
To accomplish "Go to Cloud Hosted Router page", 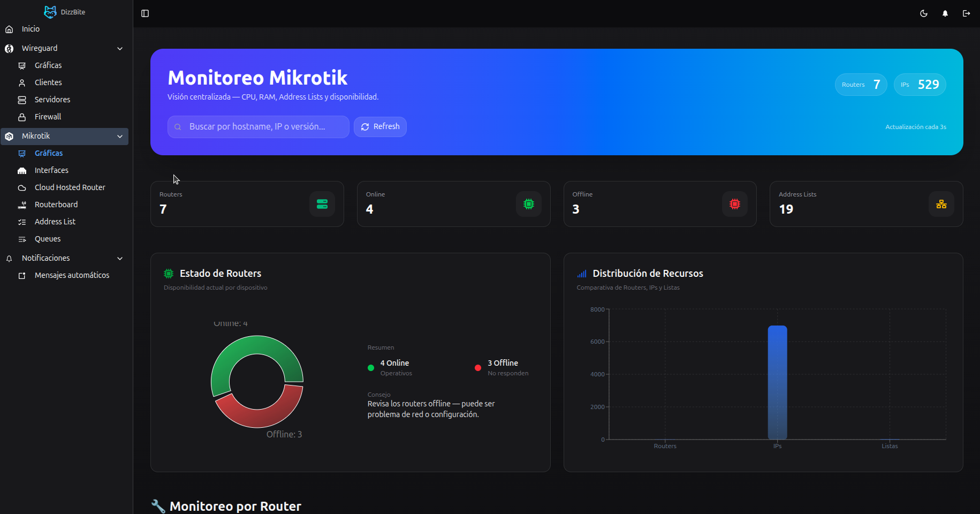I will tap(70, 187).
